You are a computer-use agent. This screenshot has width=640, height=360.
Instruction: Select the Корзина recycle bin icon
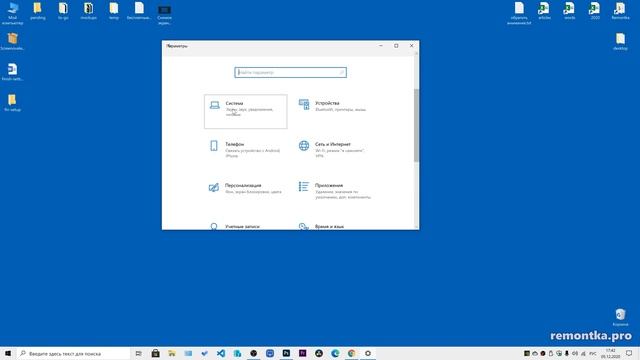(x=620, y=317)
